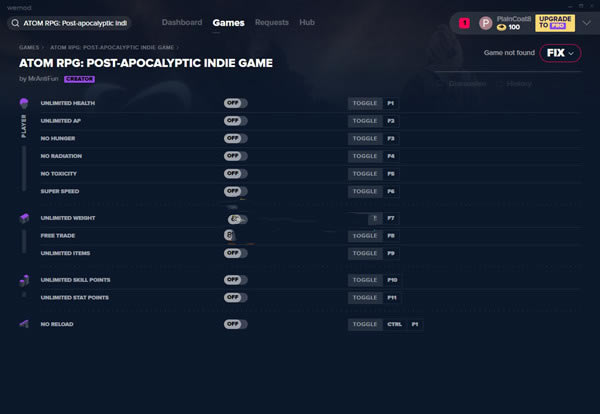
Task: Select the Player category icon
Action: point(23,103)
